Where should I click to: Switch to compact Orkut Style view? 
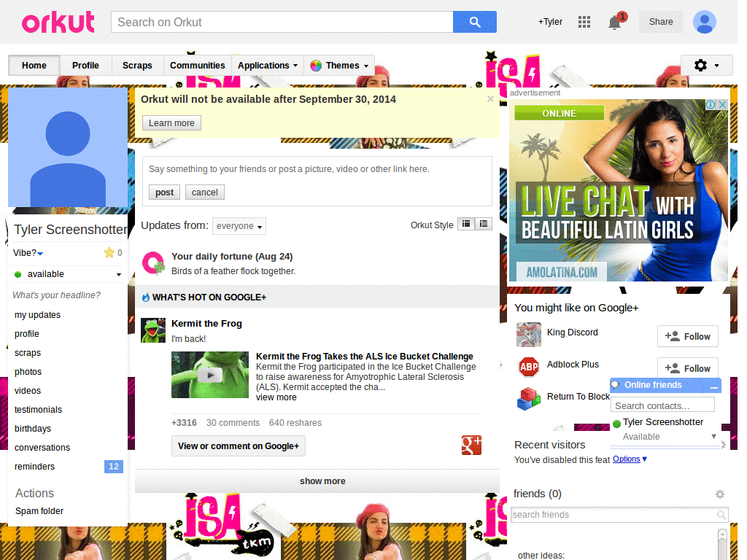tap(466, 224)
